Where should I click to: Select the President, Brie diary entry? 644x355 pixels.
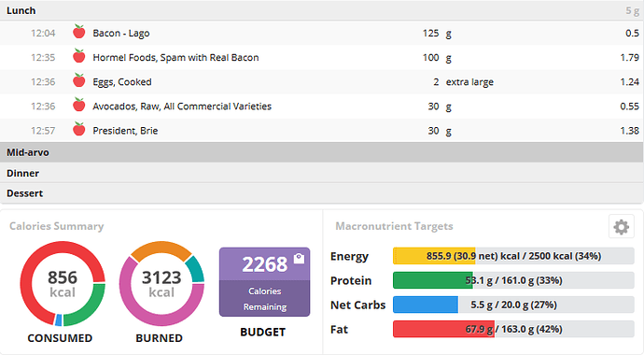[322, 131]
